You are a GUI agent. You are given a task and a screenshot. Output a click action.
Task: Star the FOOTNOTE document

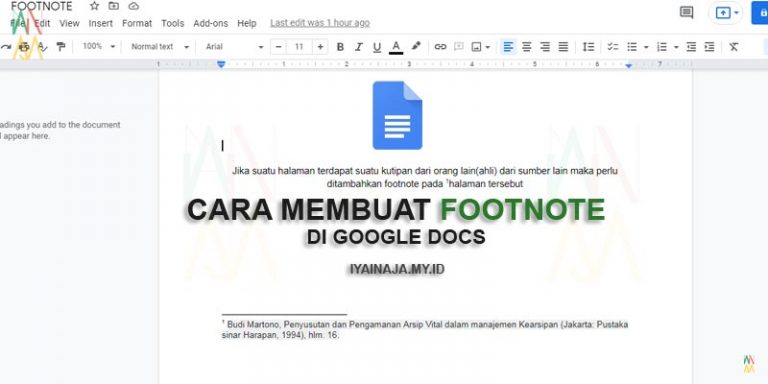(x=95, y=6)
